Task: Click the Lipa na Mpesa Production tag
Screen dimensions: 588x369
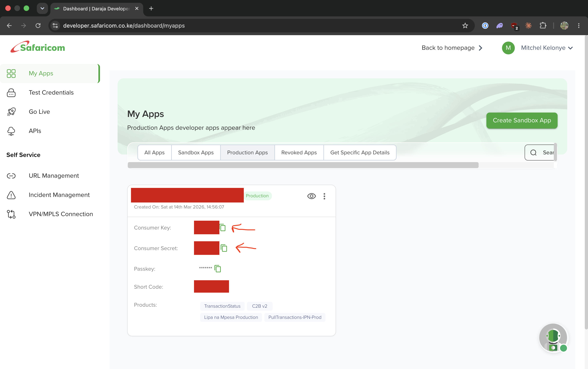Action: [x=231, y=317]
